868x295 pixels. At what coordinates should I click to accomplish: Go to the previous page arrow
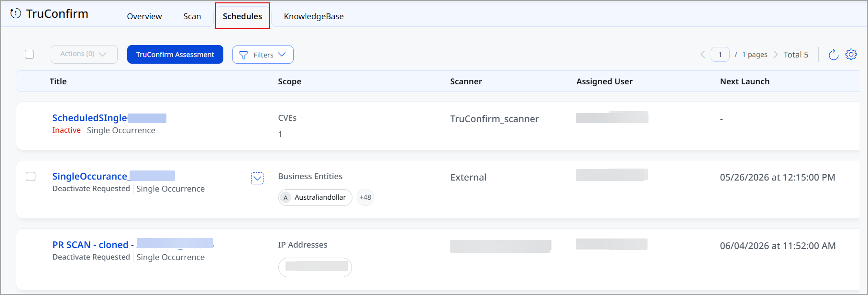[x=703, y=55]
